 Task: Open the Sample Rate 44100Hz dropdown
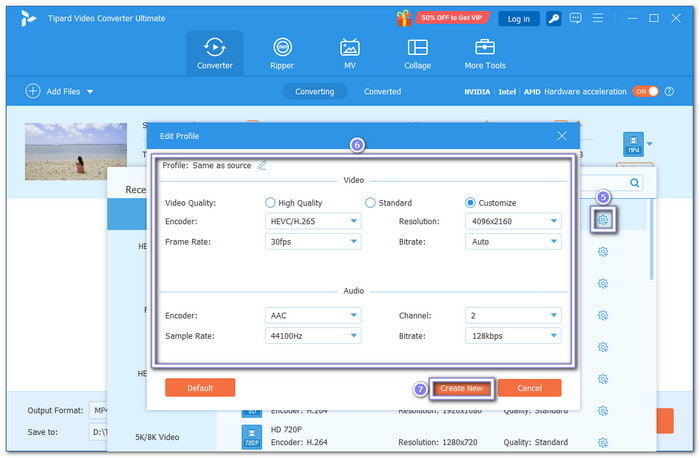(x=313, y=336)
